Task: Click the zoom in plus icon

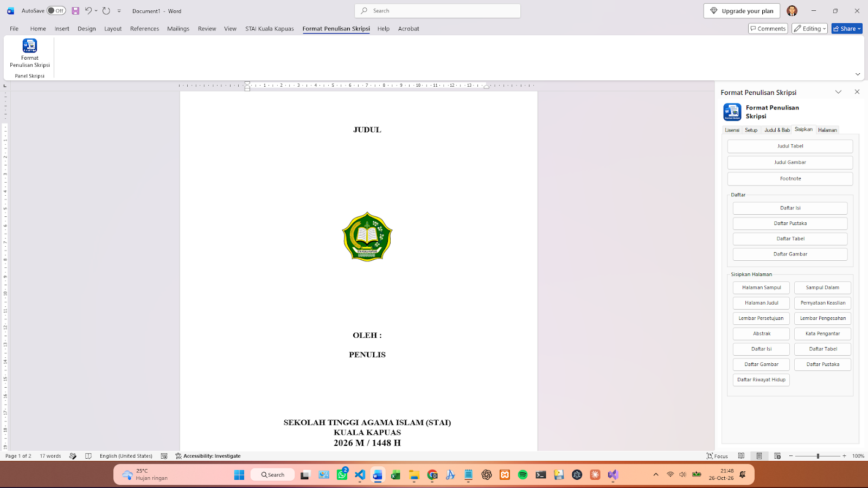Action: pos(844,456)
